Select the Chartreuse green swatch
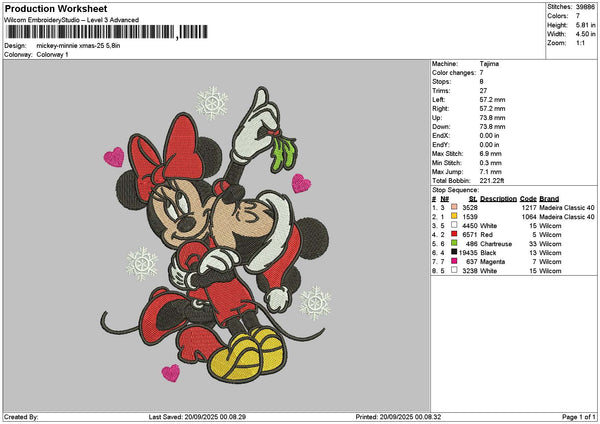 (454, 243)
